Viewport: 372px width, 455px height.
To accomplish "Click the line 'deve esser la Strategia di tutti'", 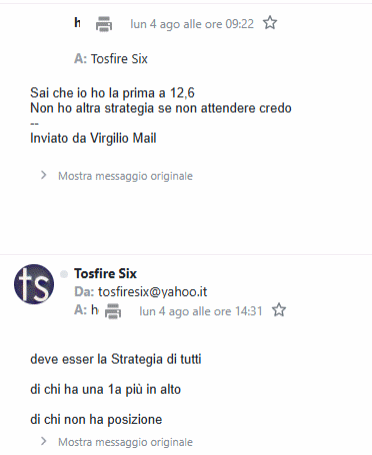I will [x=116, y=359].
